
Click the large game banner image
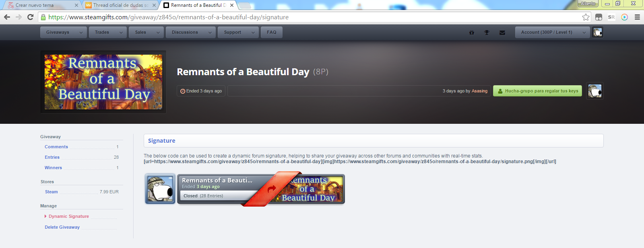coord(103,82)
